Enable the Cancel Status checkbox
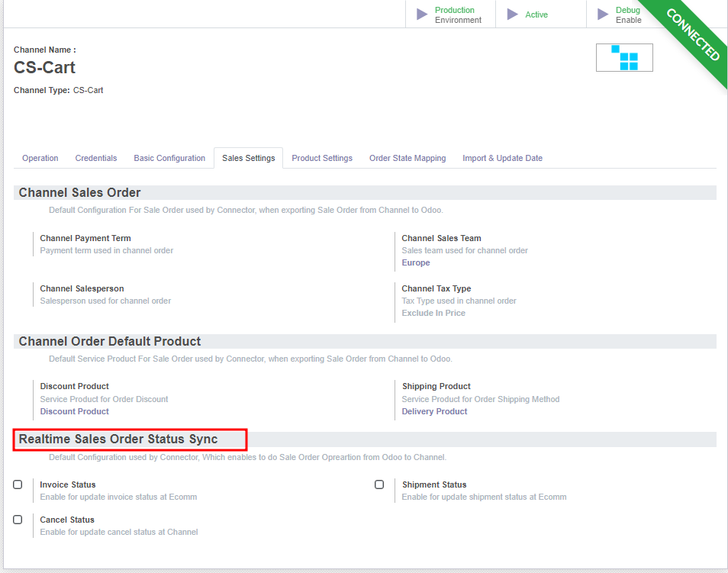728x573 pixels. [x=18, y=520]
